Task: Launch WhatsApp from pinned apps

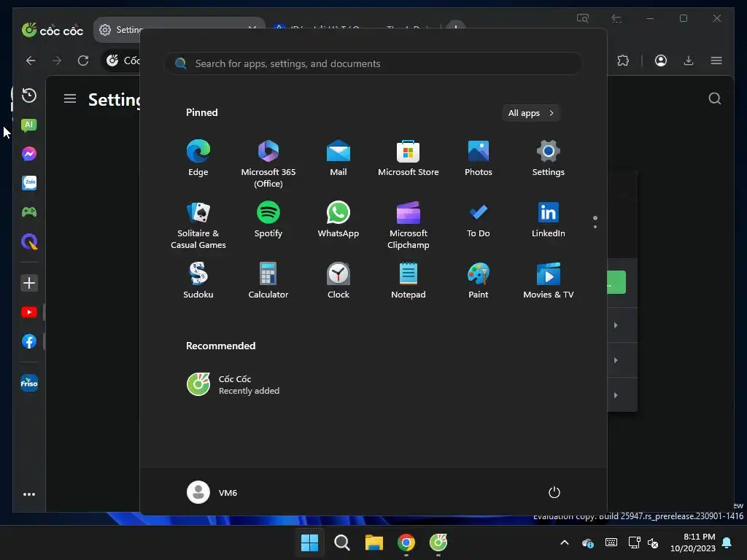Action: (338, 219)
